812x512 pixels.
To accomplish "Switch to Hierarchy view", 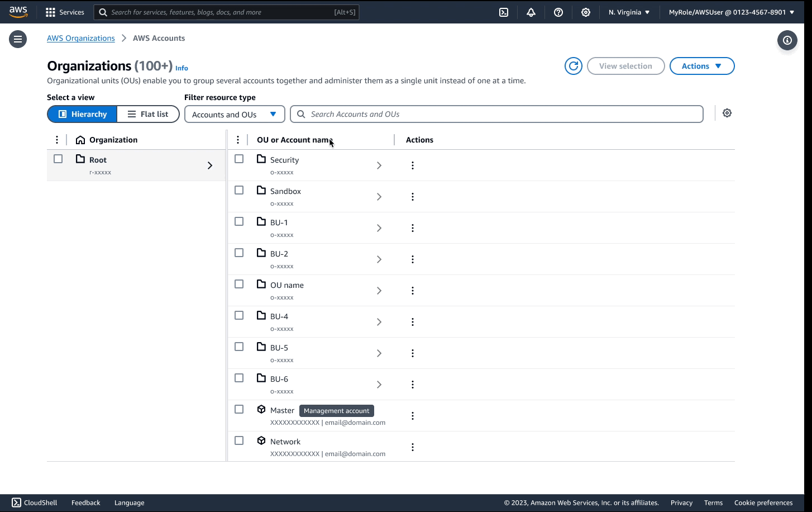I will pos(82,114).
